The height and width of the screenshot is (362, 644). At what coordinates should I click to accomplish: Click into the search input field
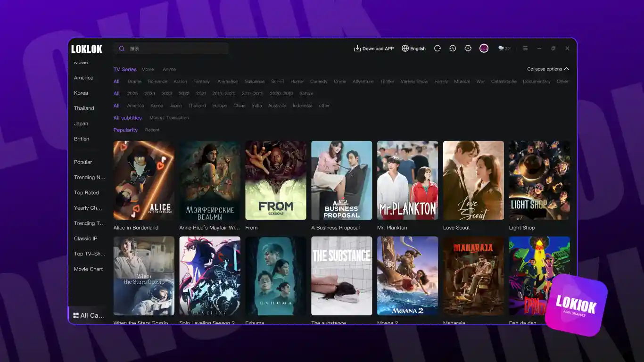(x=171, y=49)
